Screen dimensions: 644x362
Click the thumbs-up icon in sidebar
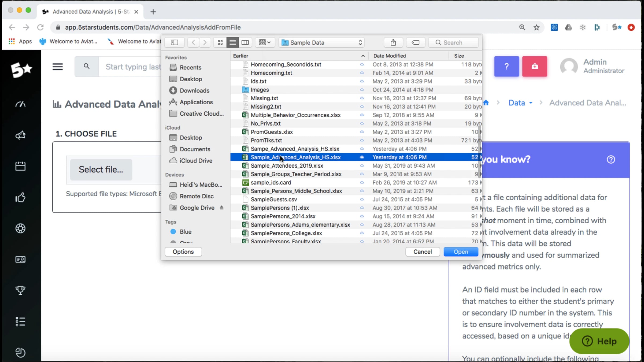click(x=20, y=198)
